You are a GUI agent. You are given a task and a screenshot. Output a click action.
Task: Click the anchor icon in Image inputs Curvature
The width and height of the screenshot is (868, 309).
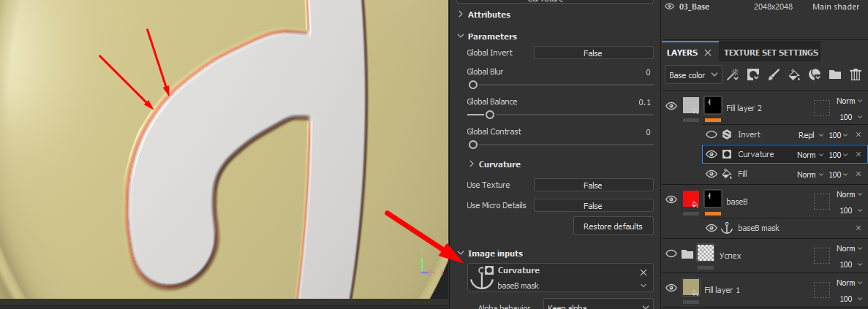point(481,278)
